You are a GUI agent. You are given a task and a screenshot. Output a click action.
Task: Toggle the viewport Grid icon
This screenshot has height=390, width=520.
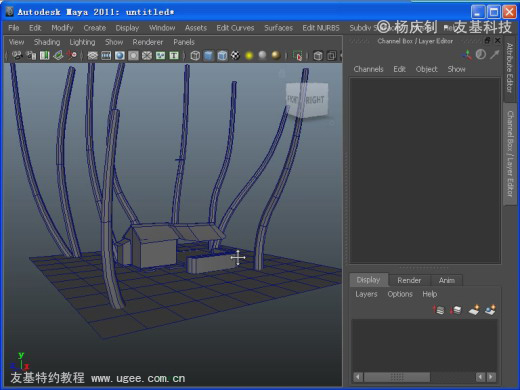(92, 55)
